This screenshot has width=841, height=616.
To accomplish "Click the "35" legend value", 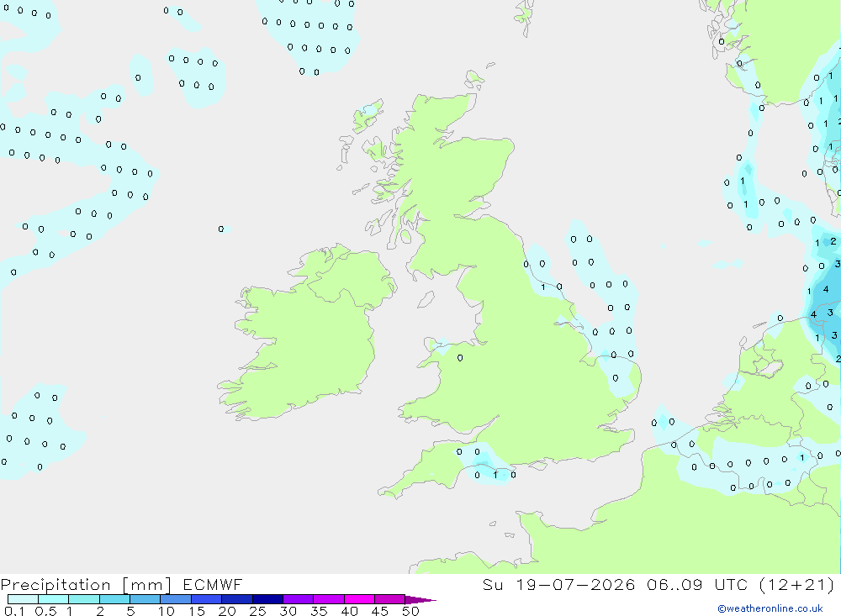I will click(x=319, y=611).
